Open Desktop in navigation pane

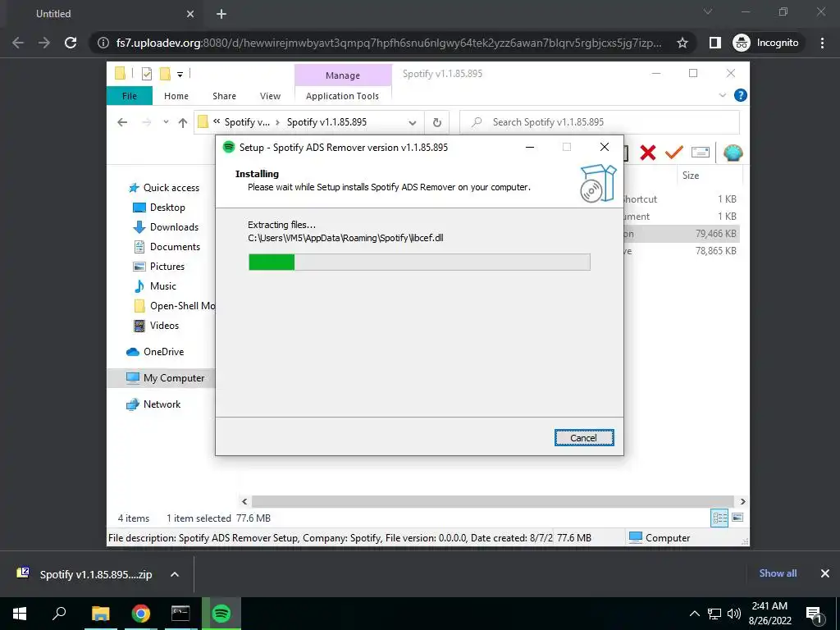coord(159,208)
